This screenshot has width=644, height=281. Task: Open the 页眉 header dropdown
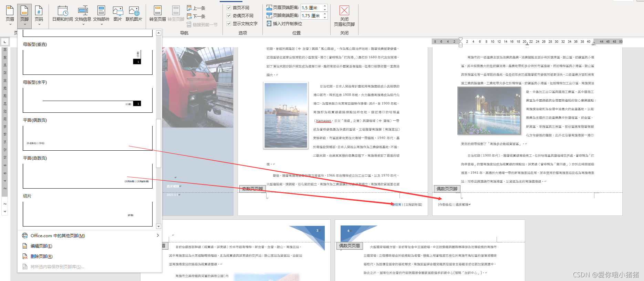10,15
